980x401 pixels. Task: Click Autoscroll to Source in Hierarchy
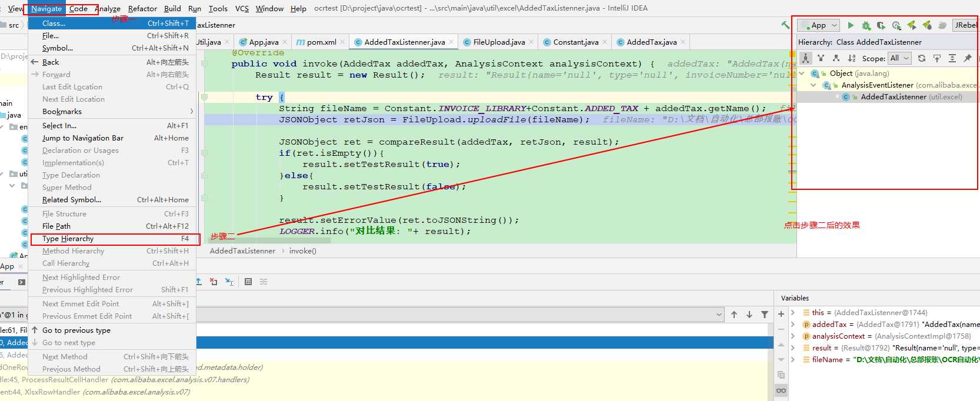pos(937,58)
